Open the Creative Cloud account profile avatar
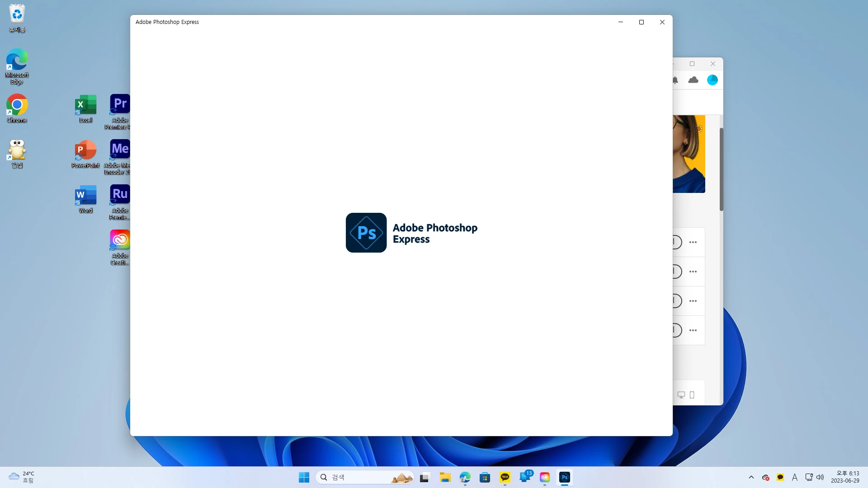868x488 pixels. tap(712, 80)
